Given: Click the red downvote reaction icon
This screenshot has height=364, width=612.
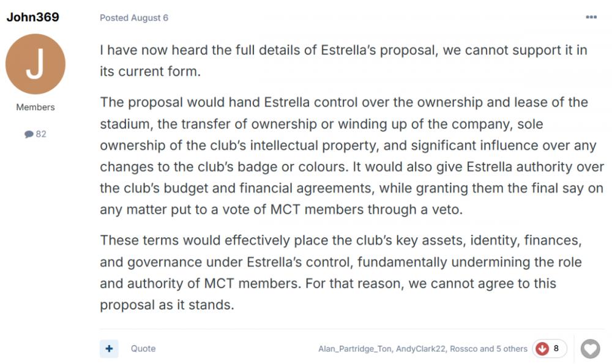Looking at the screenshot, I should coord(542,348).
